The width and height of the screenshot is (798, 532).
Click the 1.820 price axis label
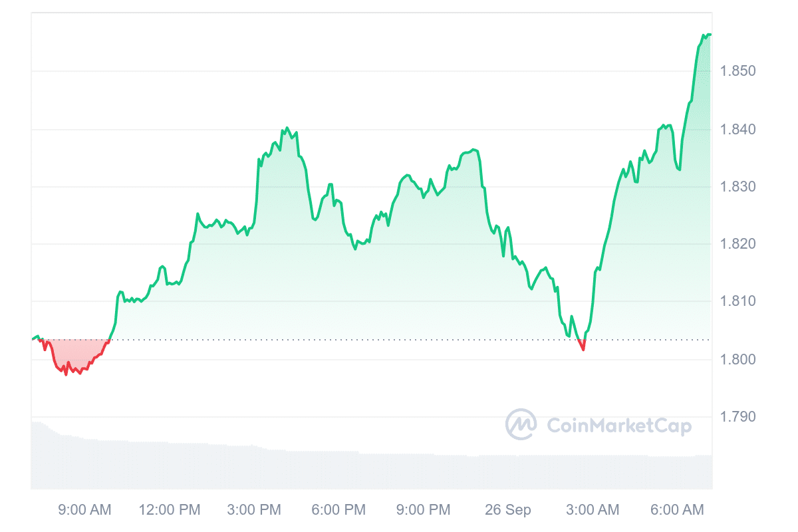(739, 244)
